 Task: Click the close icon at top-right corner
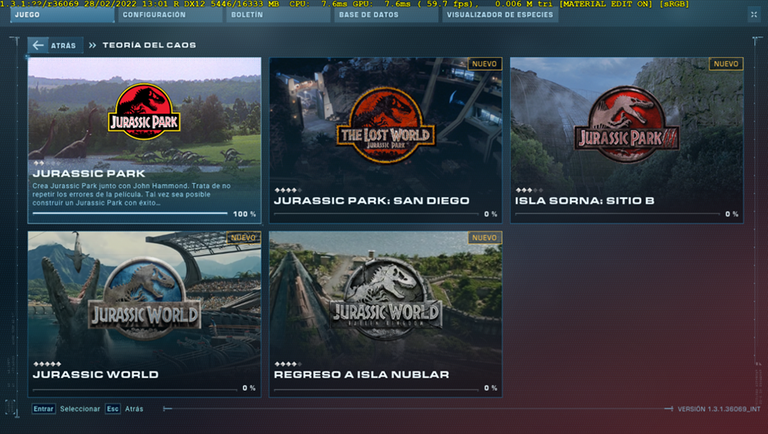coord(754,15)
